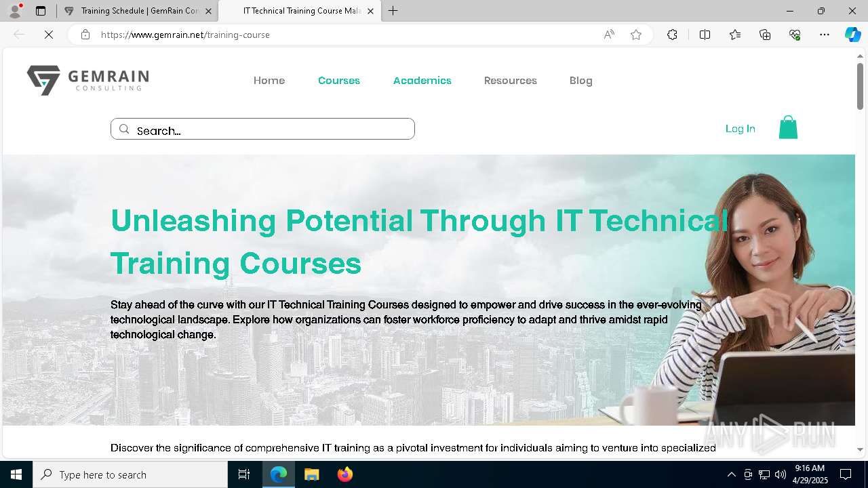Open the Academics menu item
This screenshot has width=868, height=488.
tap(422, 80)
